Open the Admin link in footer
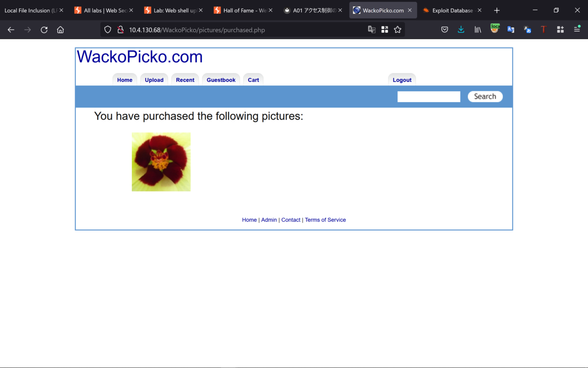This screenshot has height=368, width=588. (269, 220)
